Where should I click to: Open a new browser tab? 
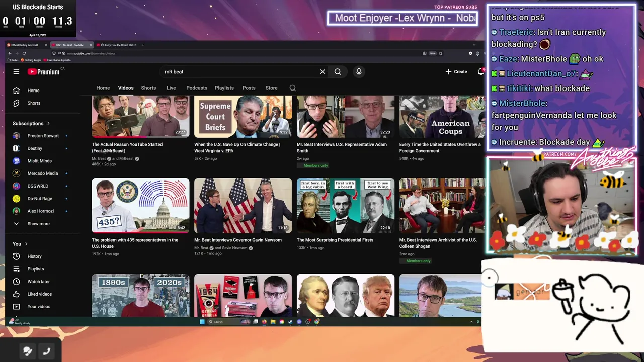pos(143,45)
